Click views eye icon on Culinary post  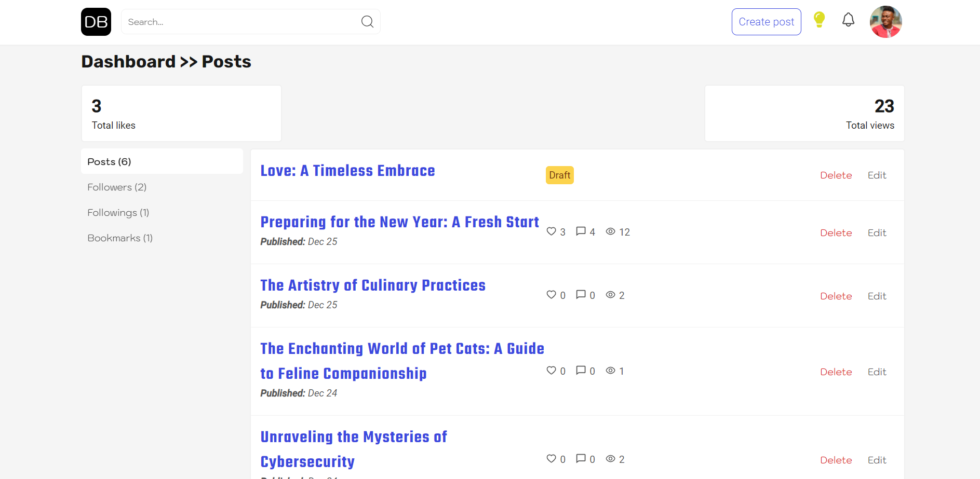pyautogui.click(x=611, y=295)
